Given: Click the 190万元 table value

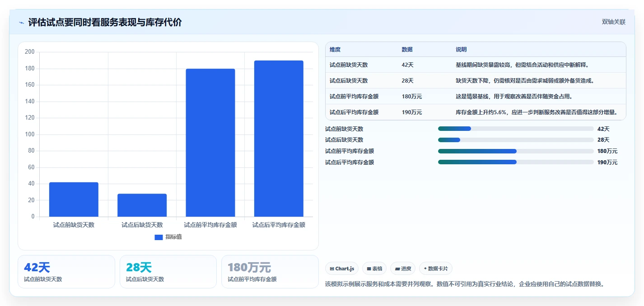Looking at the screenshot, I should pos(411,112).
